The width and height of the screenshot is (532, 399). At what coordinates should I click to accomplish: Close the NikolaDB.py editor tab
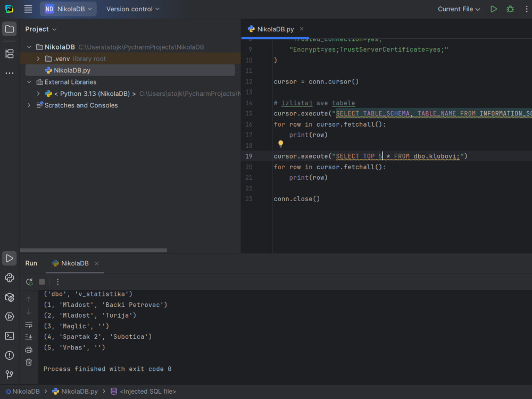point(302,29)
